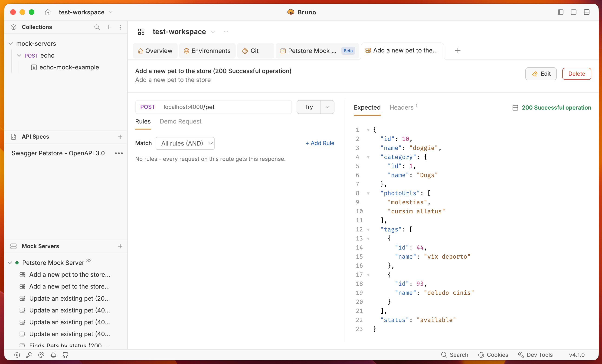Click the POST localhost:4000/pet URL field

(213, 107)
